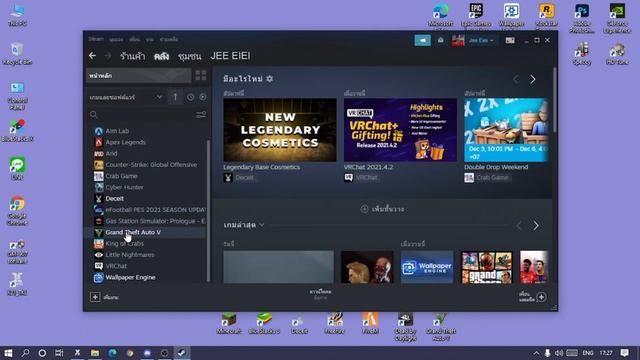Show next recent games arrow

click(536, 226)
